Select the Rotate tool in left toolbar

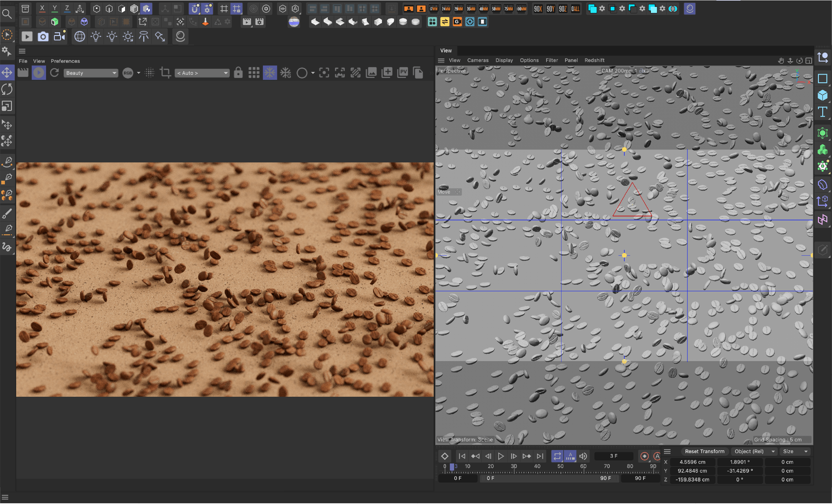pos(7,89)
